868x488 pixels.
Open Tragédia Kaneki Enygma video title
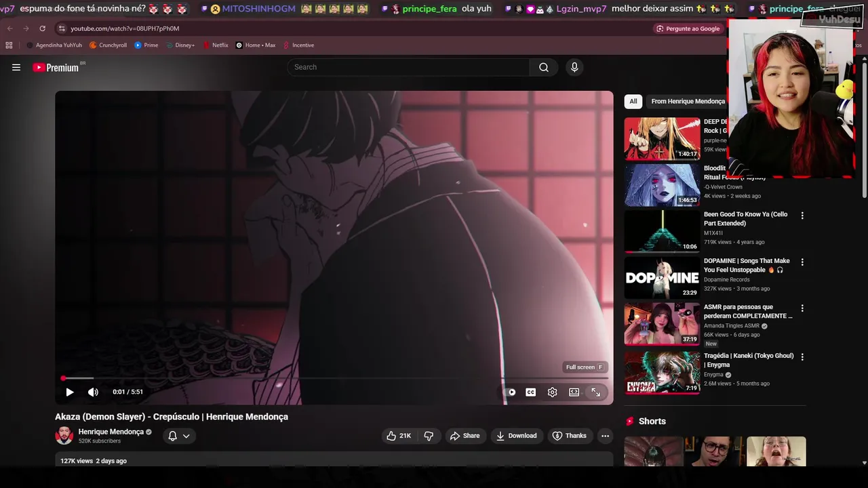click(x=749, y=360)
